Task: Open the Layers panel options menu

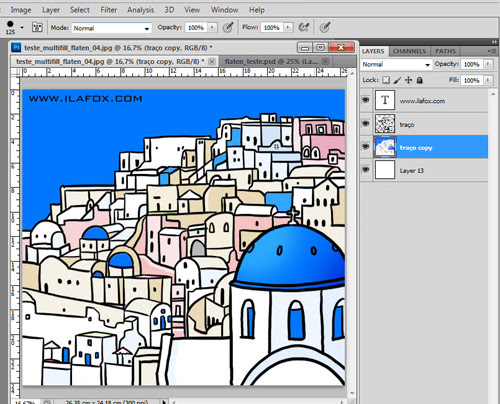Action: click(x=492, y=51)
